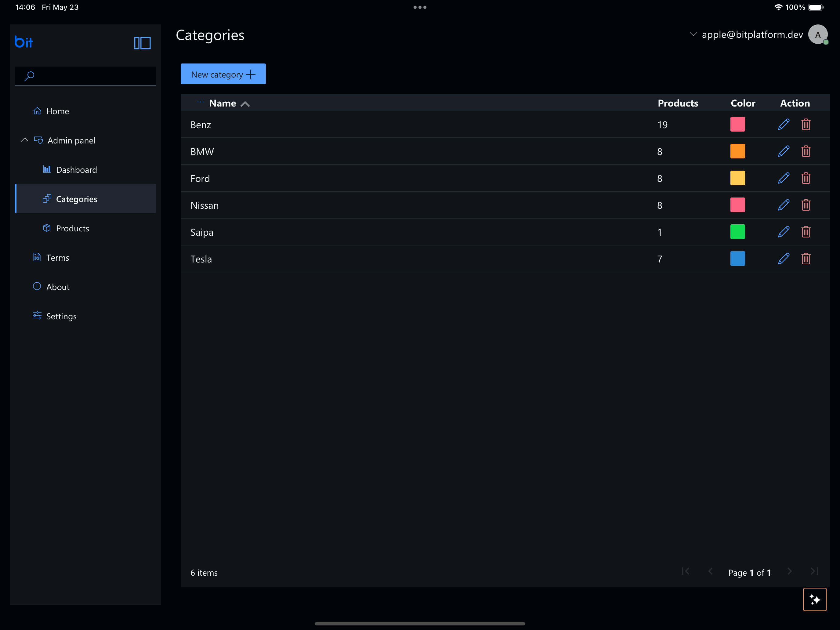Click apple@bitplatform.dev account email
Viewport: 840px width, 630px height.
pos(752,34)
